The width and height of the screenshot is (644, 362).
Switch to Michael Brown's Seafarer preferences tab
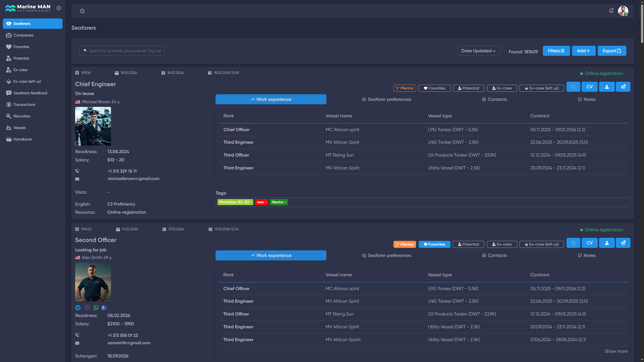[x=386, y=100]
